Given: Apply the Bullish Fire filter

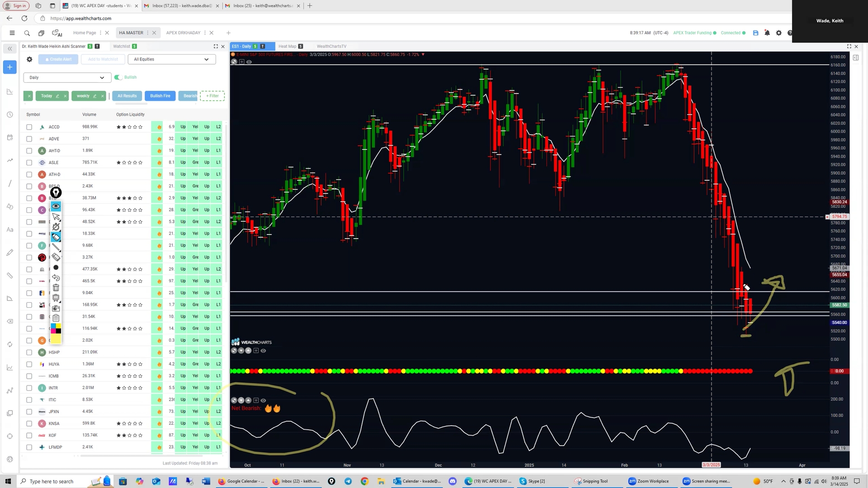Looking at the screenshot, I should click(160, 96).
